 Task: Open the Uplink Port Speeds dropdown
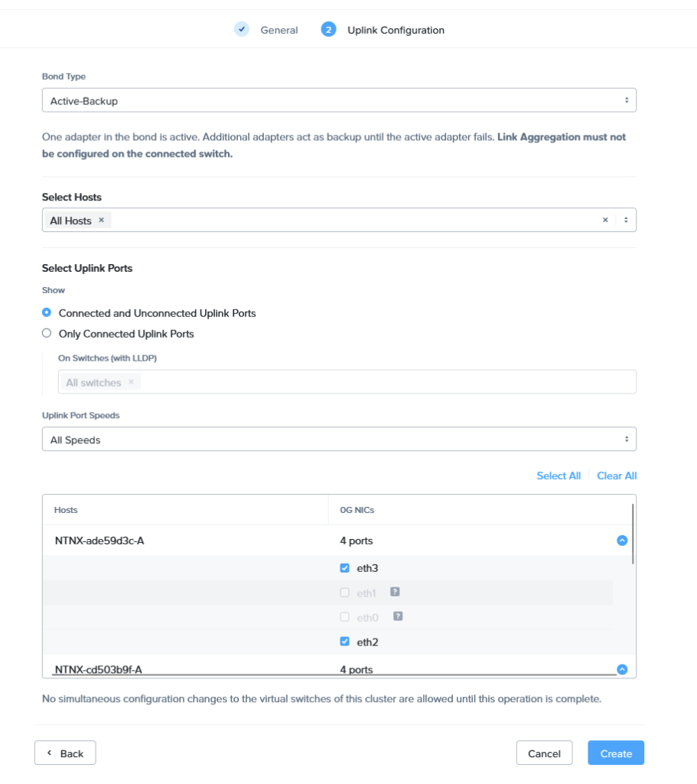pos(339,439)
